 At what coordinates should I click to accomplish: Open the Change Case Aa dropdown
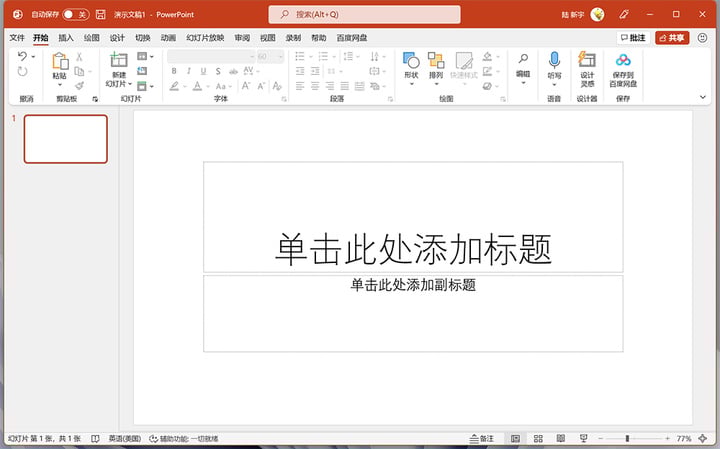tap(223, 86)
